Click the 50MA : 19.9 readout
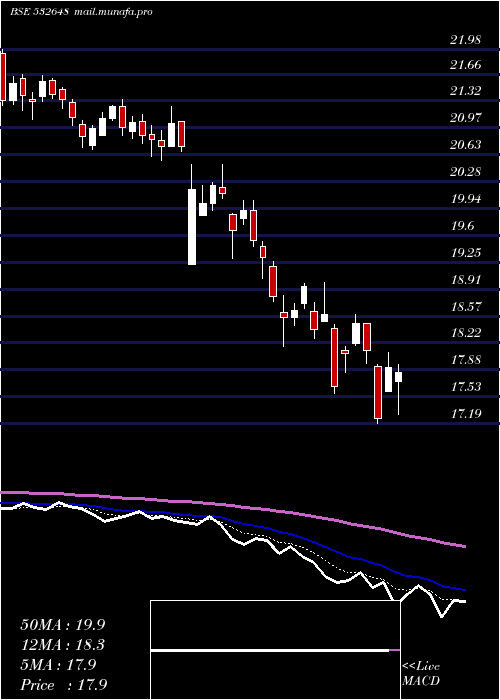 [63, 625]
